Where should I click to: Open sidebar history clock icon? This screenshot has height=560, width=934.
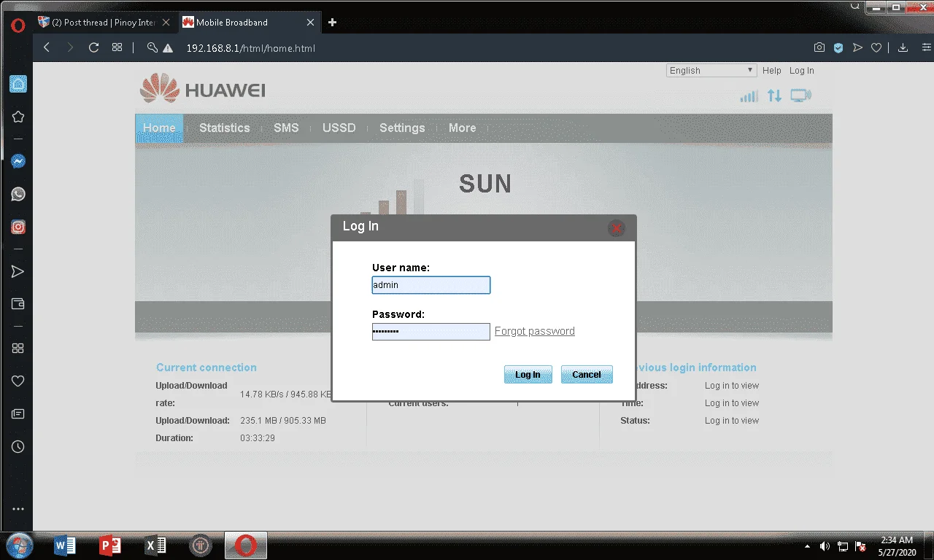point(18,446)
